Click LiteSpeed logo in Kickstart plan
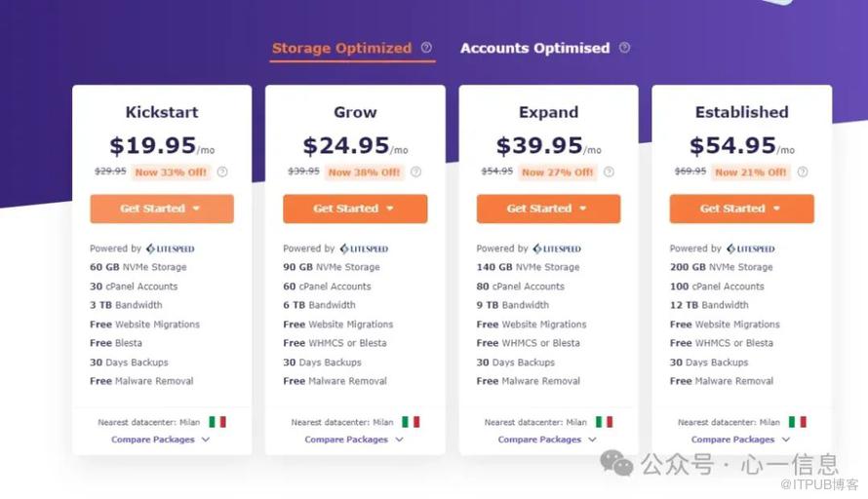Image resolution: width=868 pixels, height=499 pixels. [x=171, y=249]
